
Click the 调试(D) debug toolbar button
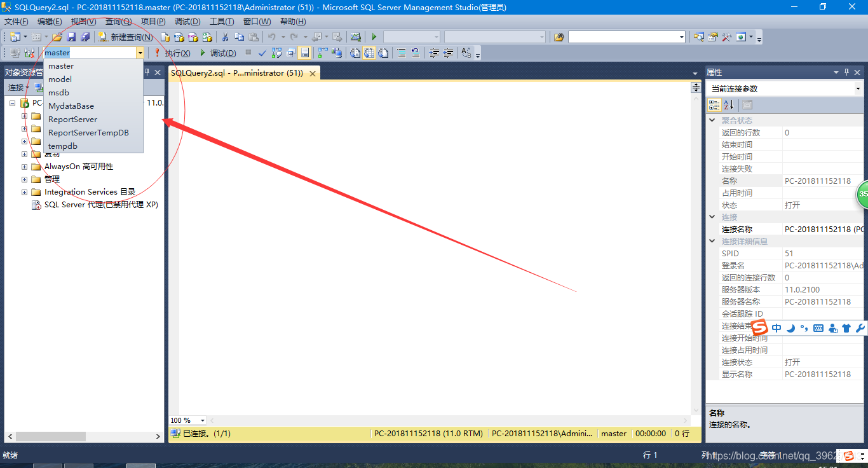tap(218, 53)
